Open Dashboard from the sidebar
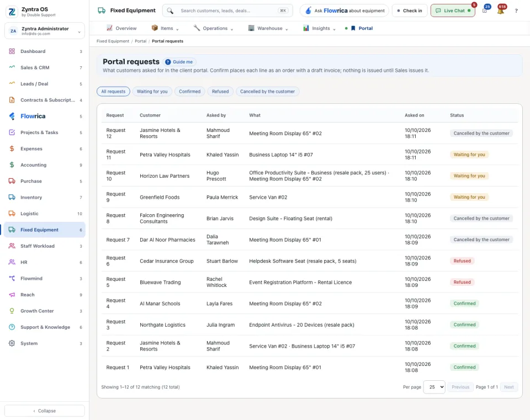Viewport: 530px width, 420px height. (x=45, y=51)
